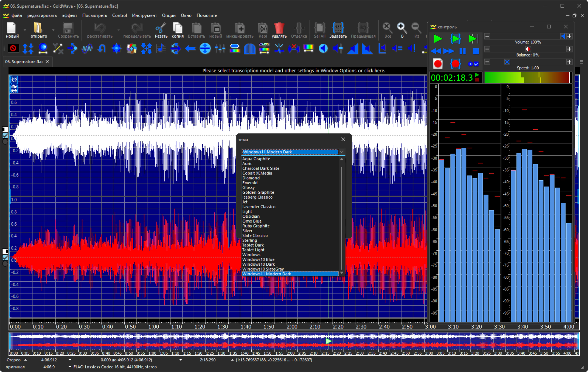
Task: Expand the theme combo box dropdown
Action: point(342,152)
